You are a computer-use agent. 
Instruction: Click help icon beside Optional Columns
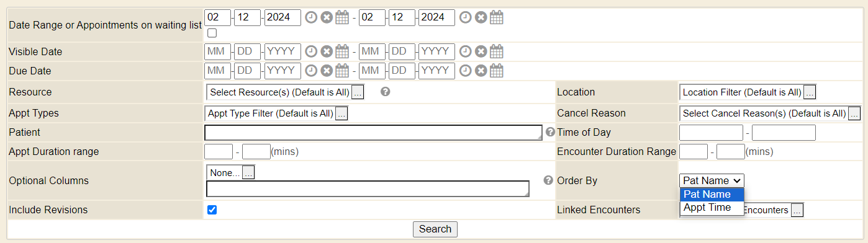click(x=548, y=180)
